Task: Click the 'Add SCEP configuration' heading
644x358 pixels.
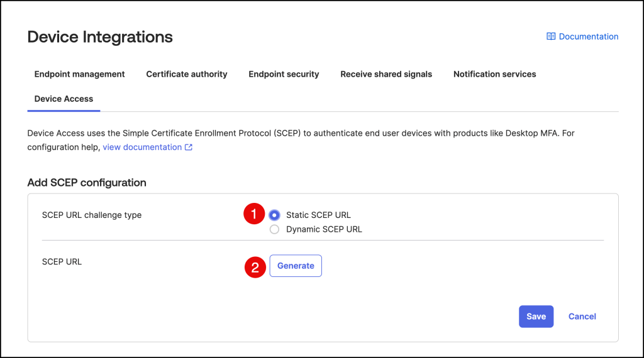Action: coord(87,183)
